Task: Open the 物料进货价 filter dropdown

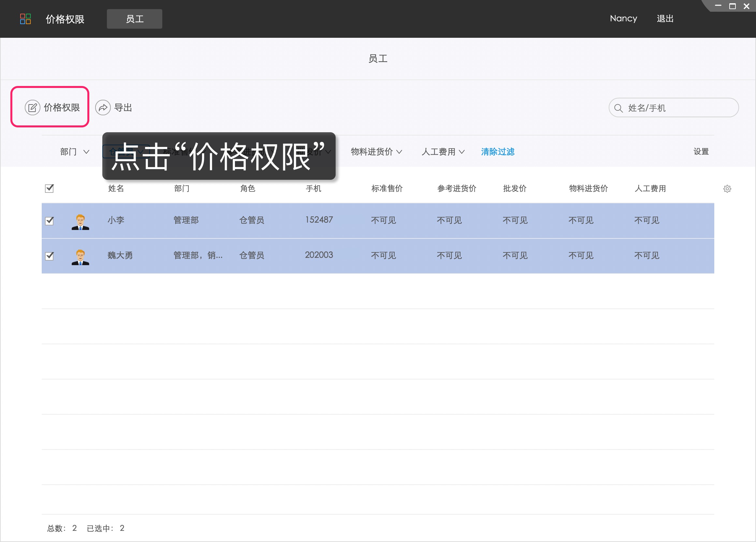Action: (x=376, y=151)
